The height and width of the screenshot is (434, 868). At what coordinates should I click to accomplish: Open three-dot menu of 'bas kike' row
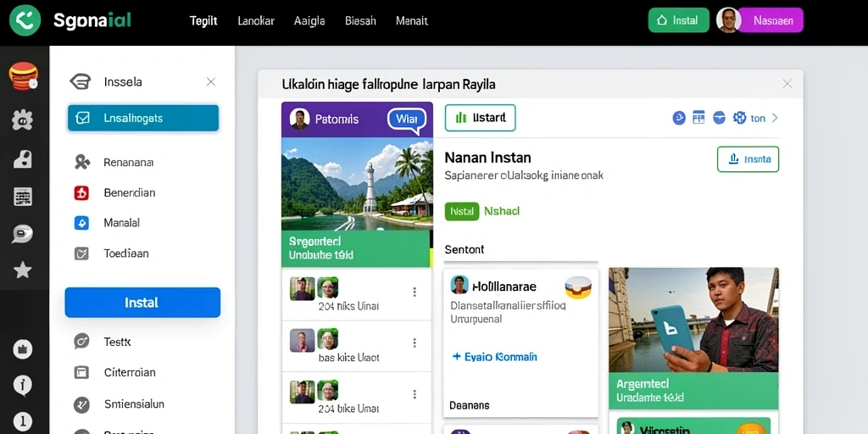click(414, 343)
